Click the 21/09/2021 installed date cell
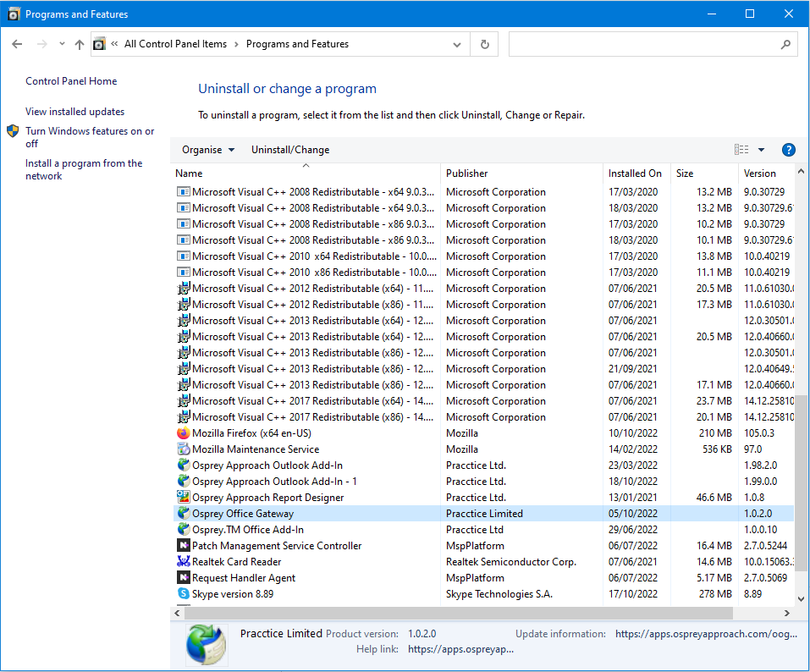Image resolution: width=810 pixels, height=672 pixels. click(633, 369)
